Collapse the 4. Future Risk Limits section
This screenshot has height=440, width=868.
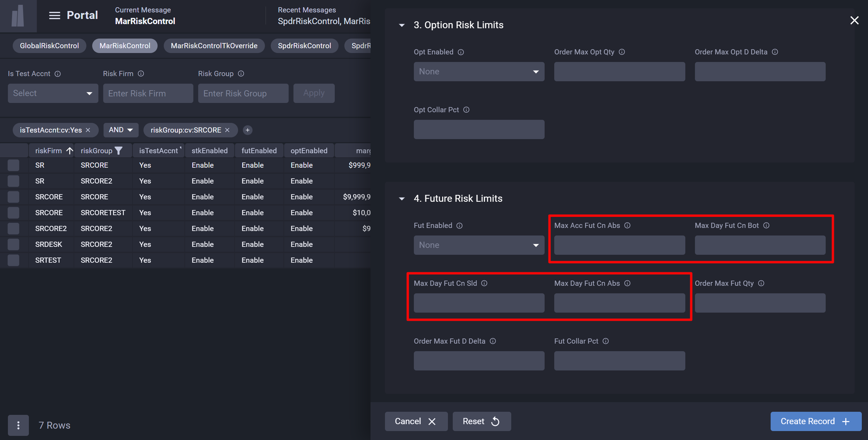[x=401, y=199]
